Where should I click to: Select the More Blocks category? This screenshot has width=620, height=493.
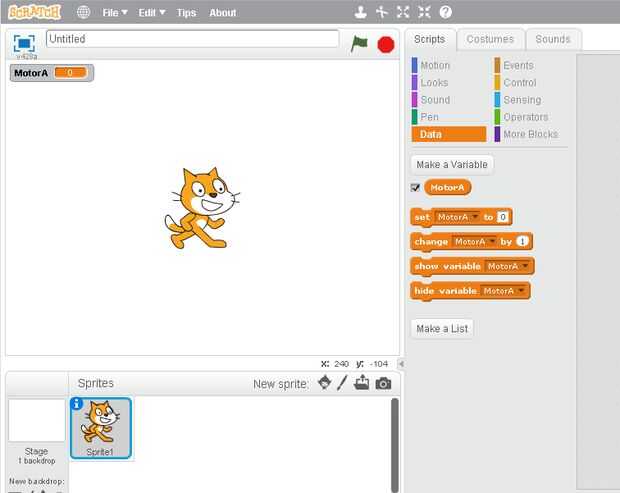coord(526,134)
